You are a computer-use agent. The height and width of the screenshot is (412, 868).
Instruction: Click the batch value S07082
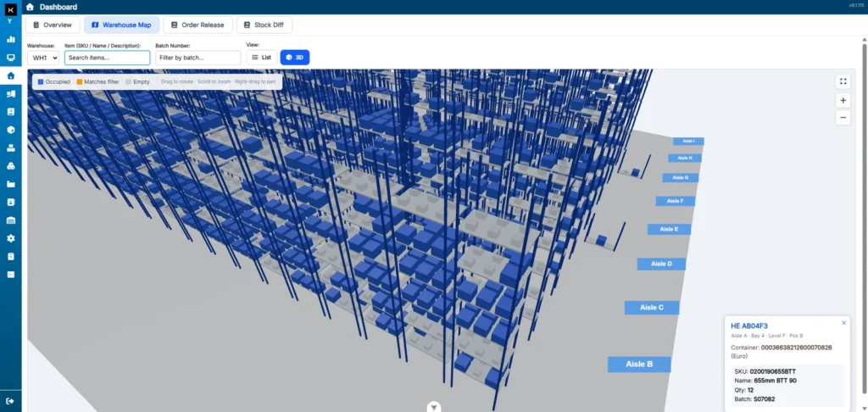(x=764, y=399)
